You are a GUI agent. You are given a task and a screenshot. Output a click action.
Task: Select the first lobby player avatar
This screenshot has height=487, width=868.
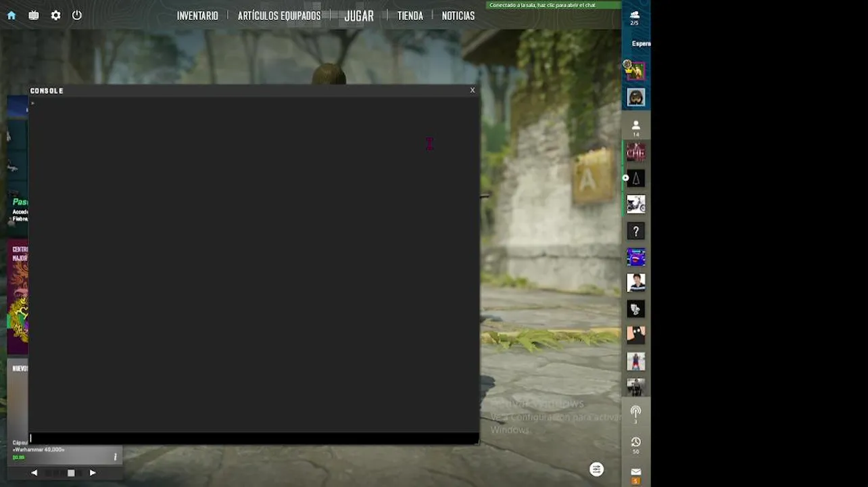pos(635,70)
